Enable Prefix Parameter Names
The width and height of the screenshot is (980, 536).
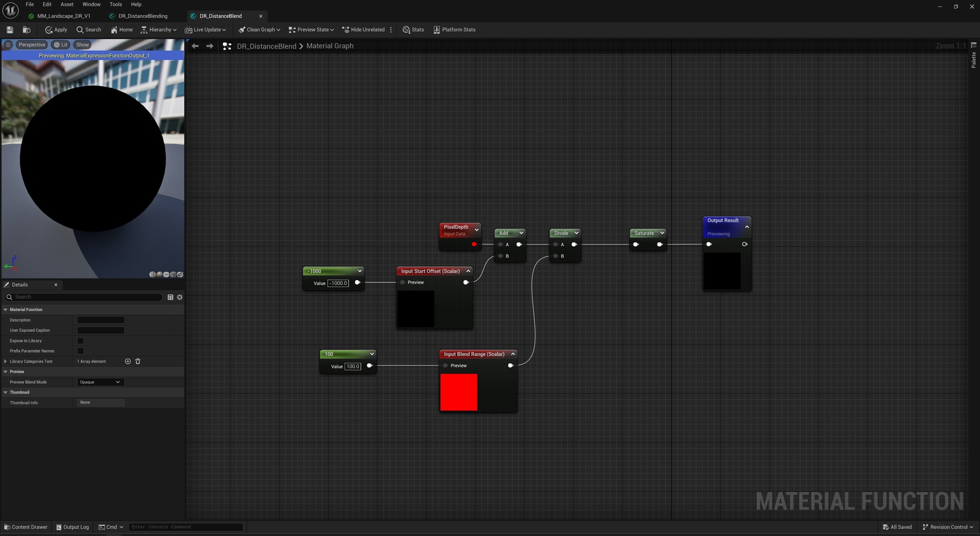click(80, 351)
